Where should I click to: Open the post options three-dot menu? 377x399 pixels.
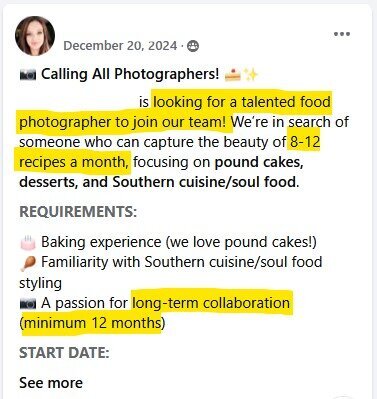pos(342,34)
